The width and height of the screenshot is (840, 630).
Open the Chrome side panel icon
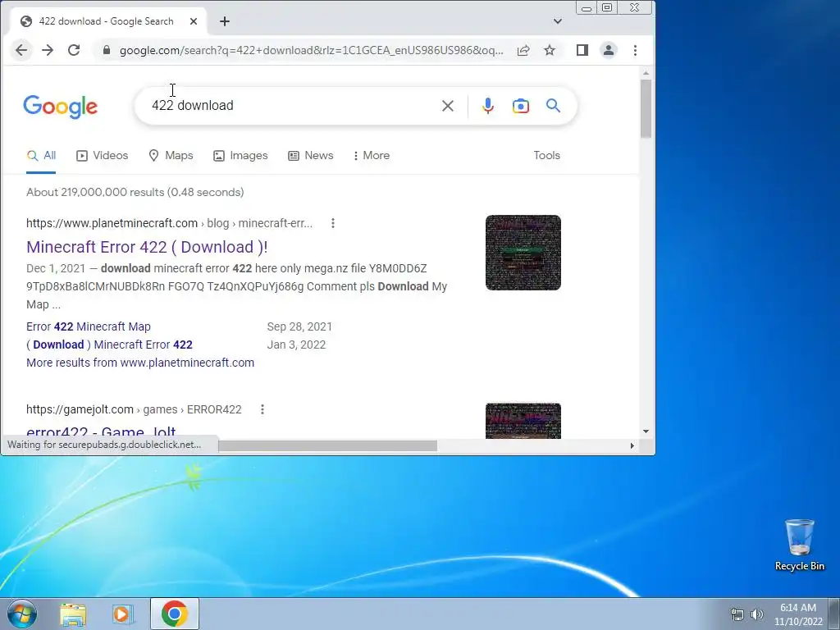[582, 50]
